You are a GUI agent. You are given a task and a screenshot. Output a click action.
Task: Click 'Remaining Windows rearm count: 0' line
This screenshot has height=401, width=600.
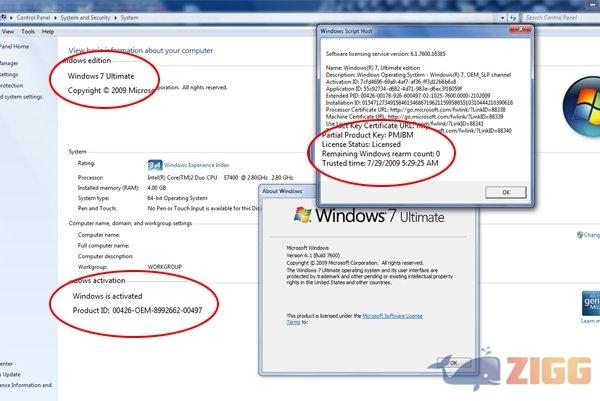point(381,154)
